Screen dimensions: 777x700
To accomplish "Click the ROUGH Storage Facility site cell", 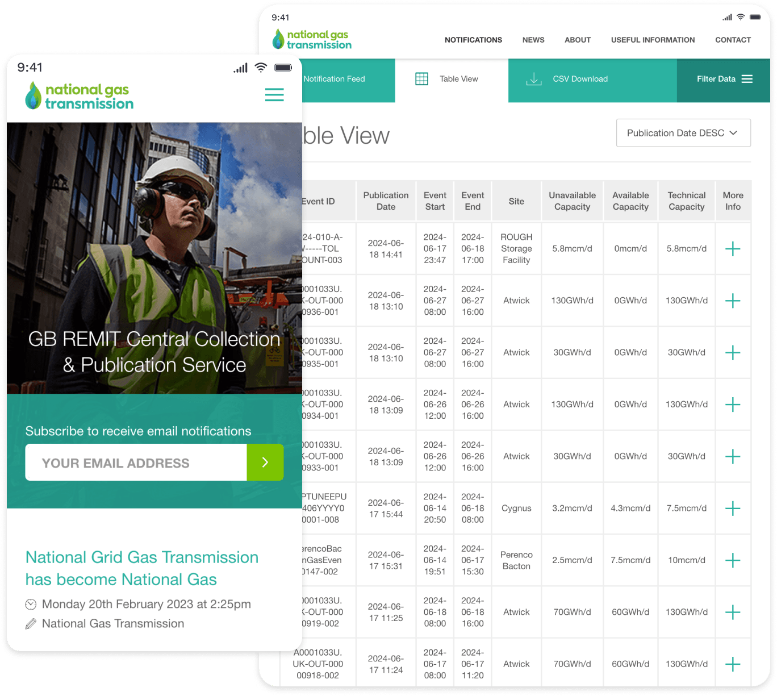I will [516, 249].
